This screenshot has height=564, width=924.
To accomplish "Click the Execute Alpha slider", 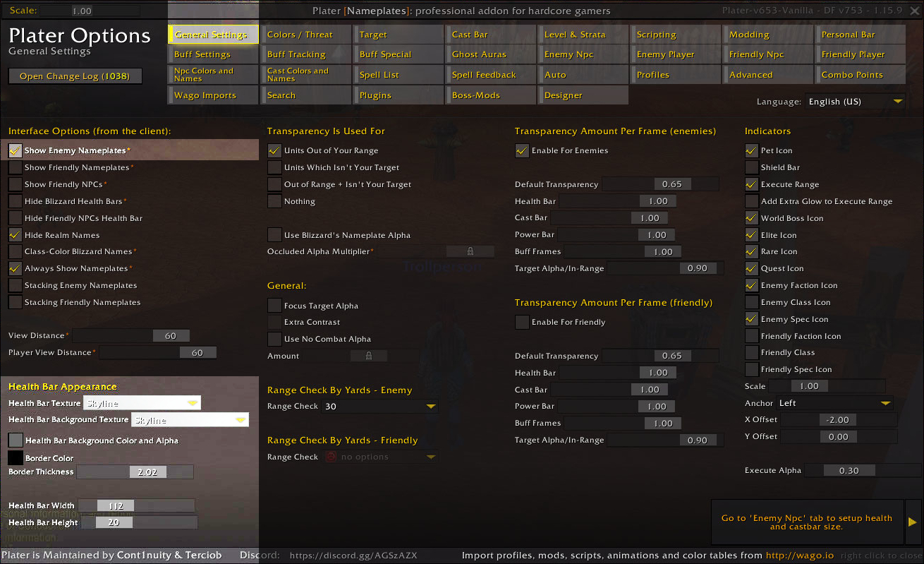I will pos(863,470).
